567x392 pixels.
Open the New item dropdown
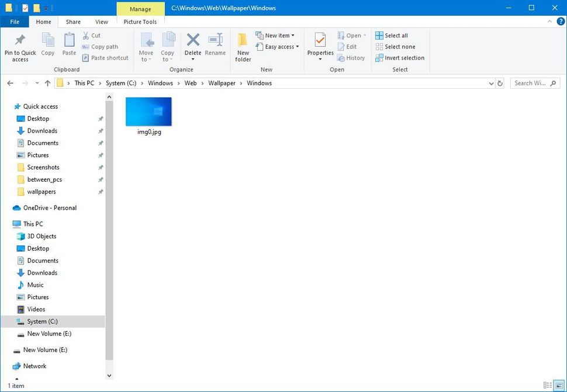(276, 35)
